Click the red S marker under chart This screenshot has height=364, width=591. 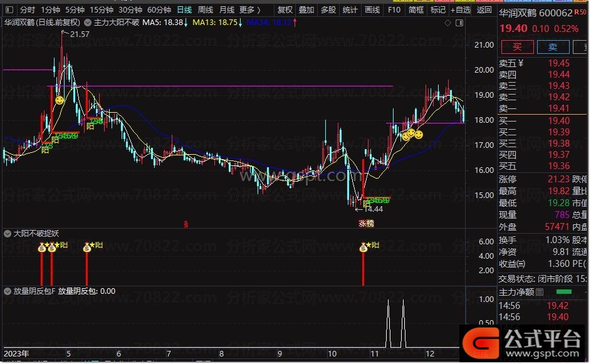coord(186,224)
